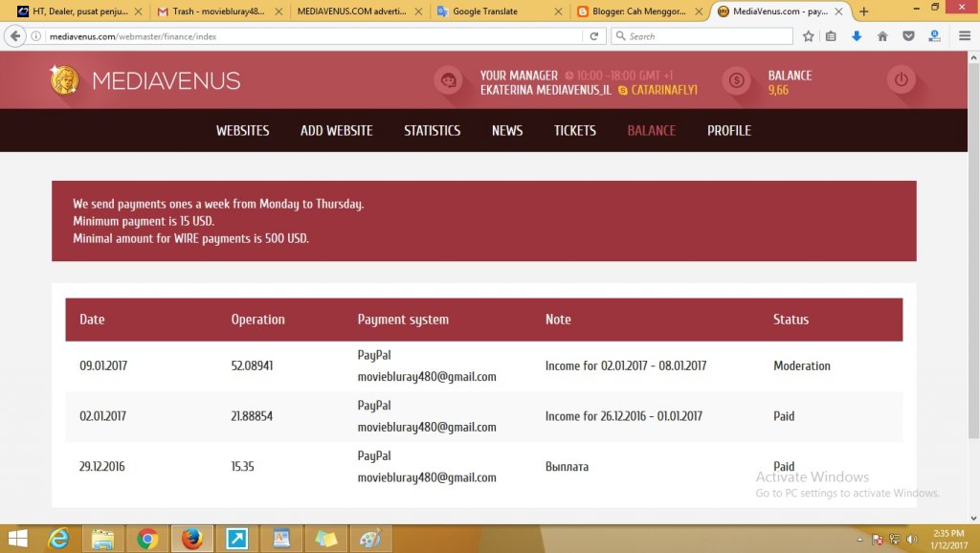Open the Pocket icon in toolbar
The width and height of the screenshot is (980, 553).
[908, 36]
